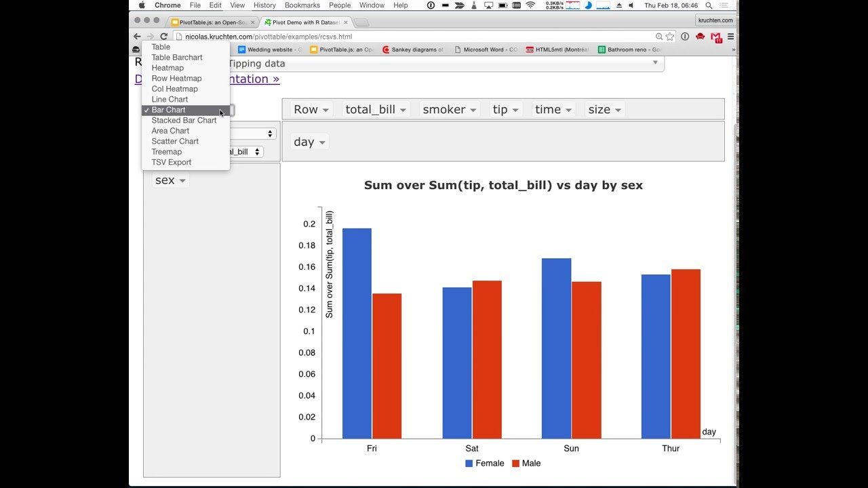Select the Pivot Demo with R Datasets tab
Screen dimensions: 868x488
[306, 22]
